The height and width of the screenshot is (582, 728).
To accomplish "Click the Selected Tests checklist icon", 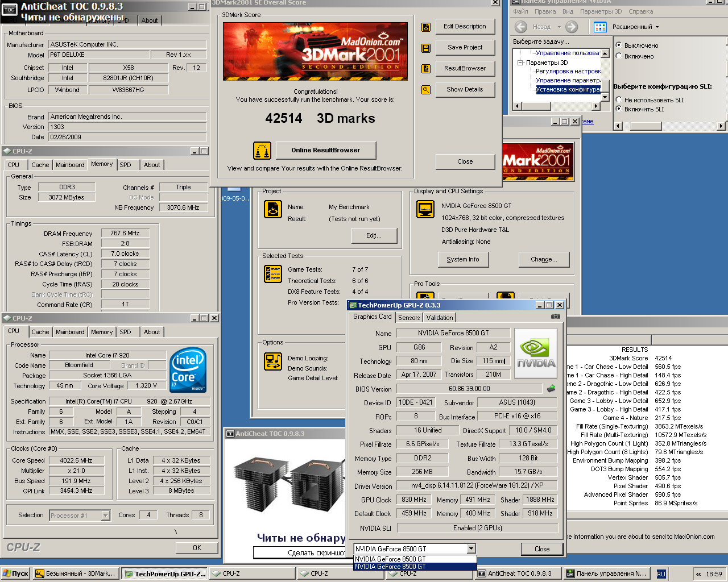I will click(x=273, y=274).
